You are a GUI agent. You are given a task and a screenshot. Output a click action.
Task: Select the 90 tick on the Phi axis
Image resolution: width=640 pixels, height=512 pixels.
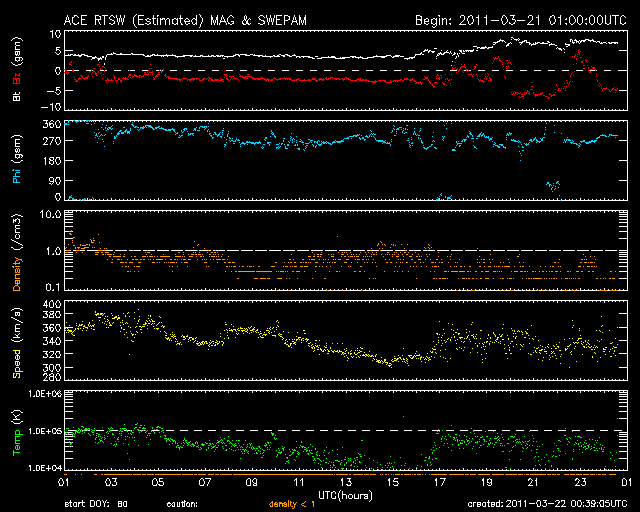54,180
